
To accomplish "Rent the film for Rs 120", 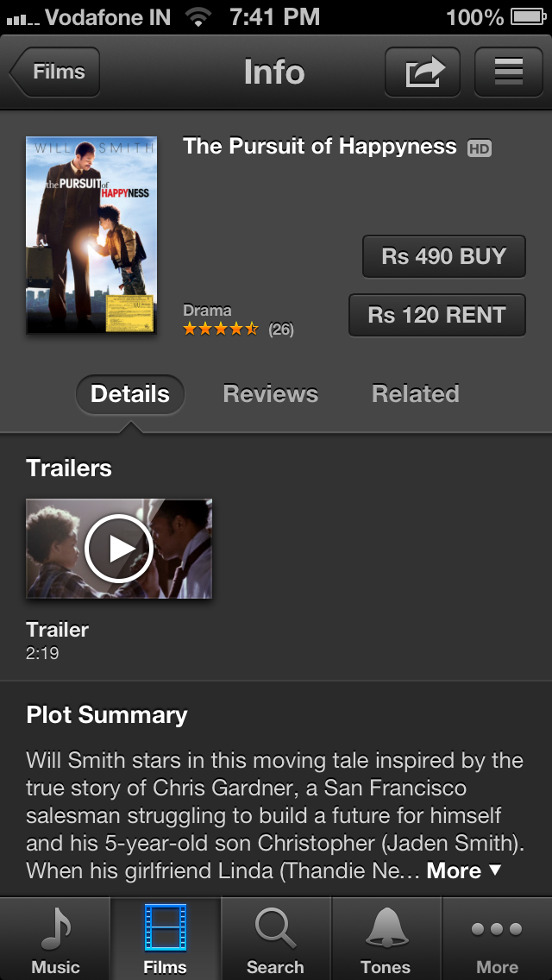I will [437, 315].
